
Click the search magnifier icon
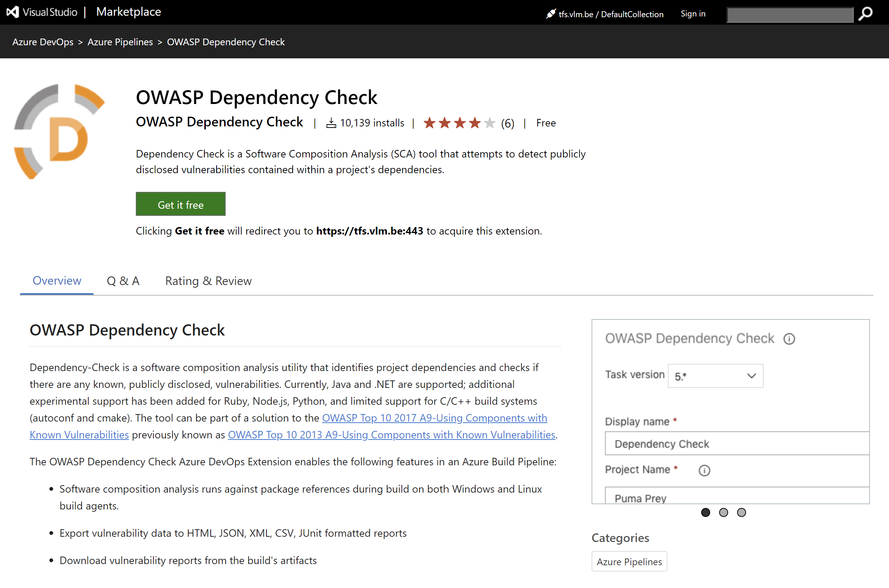[x=865, y=14]
